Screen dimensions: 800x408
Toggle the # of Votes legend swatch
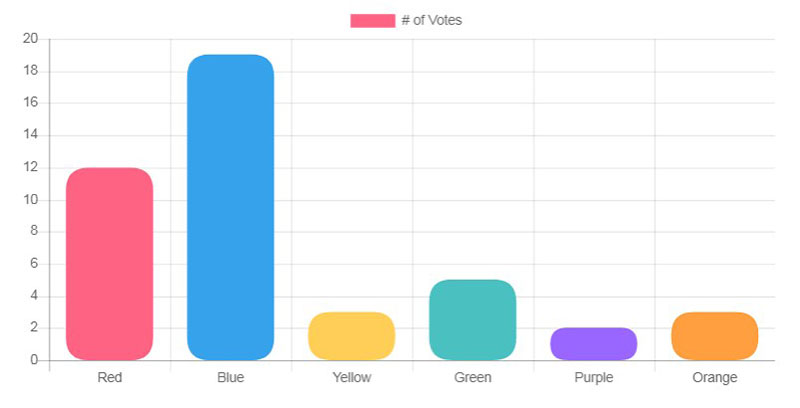(372, 20)
